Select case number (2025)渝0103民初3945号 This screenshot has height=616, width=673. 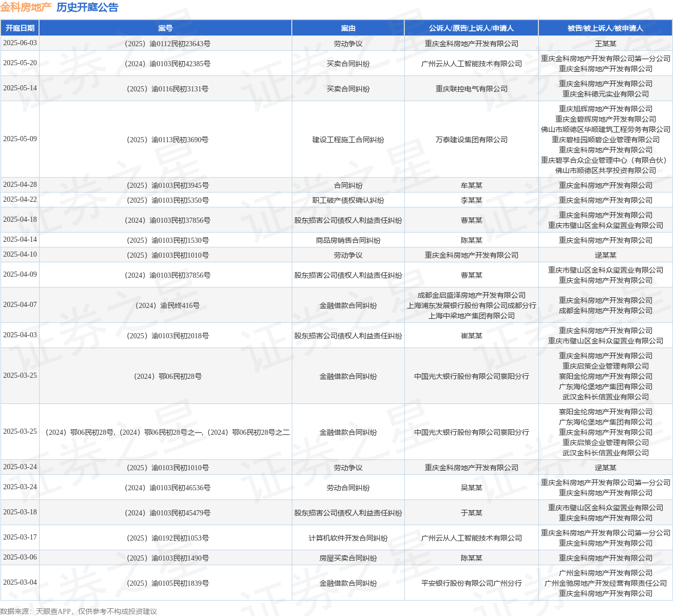click(x=165, y=185)
